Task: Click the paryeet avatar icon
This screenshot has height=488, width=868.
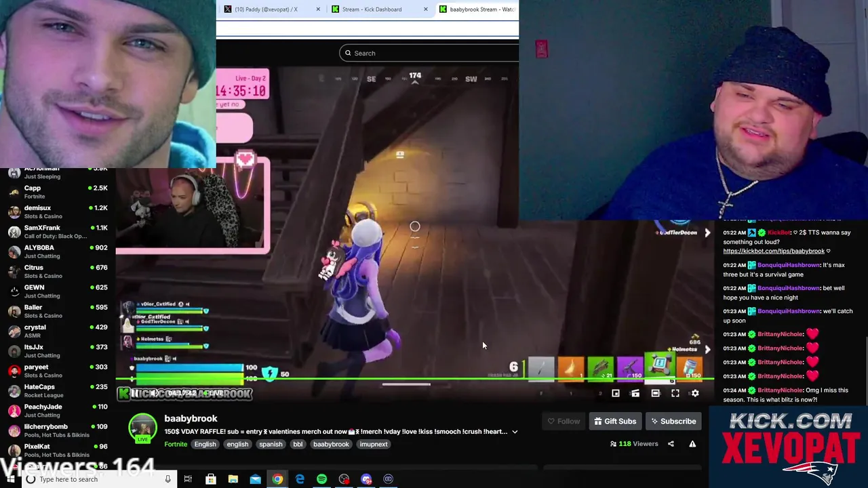Action: (x=14, y=371)
